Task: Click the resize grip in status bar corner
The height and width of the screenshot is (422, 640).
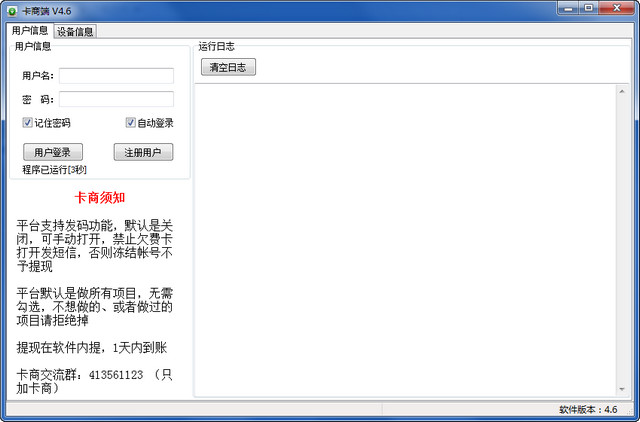Action: (632, 414)
